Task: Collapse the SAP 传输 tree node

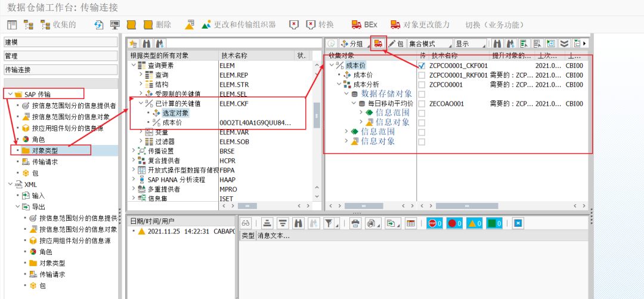Action: tap(10, 95)
